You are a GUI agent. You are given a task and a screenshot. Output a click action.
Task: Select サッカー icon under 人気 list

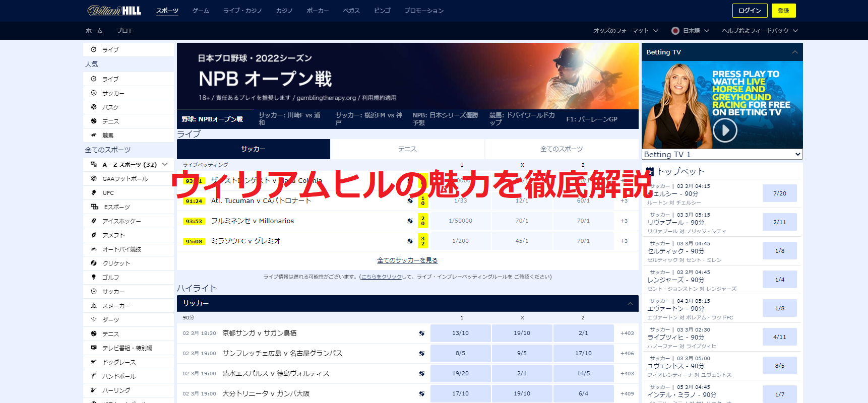click(x=93, y=93)
